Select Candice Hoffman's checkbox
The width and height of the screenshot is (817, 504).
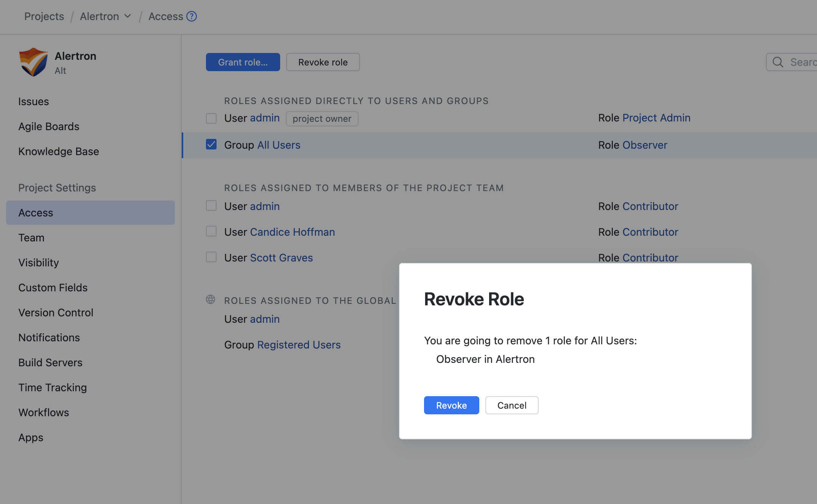[x=211, y=231]
